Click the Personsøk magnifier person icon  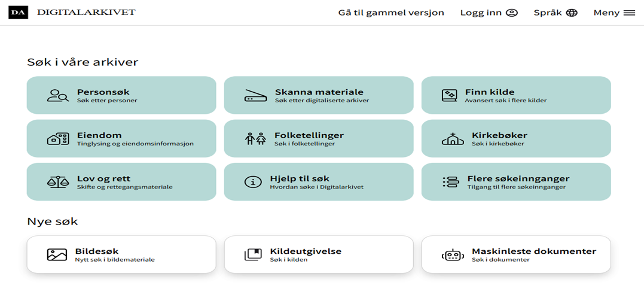57,95
